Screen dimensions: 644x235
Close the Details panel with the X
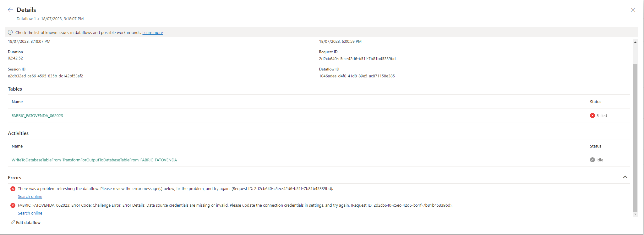click(x=633, y=10)
